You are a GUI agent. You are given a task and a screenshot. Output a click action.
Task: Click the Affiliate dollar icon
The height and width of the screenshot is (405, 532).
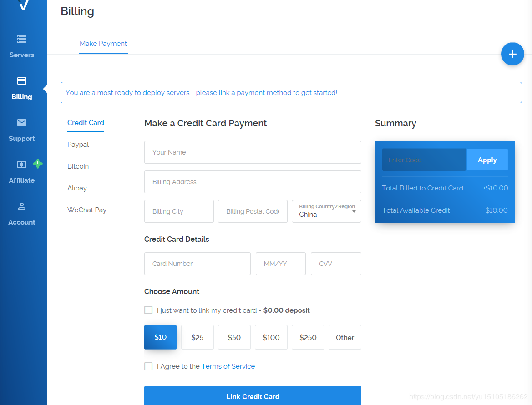pos(22,165)
